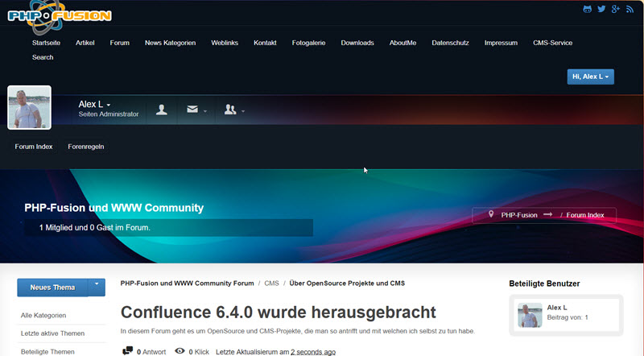Open the Artikel menu item

85,43
